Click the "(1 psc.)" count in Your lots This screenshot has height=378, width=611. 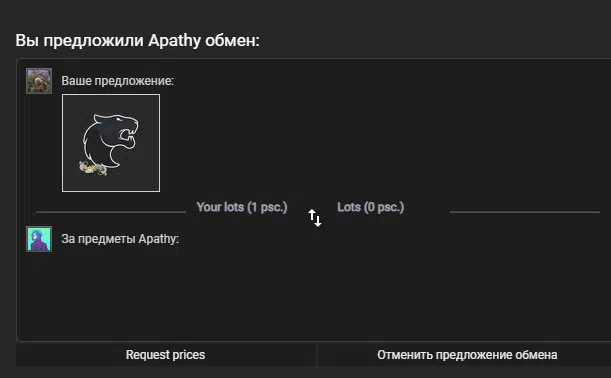tap(267, 207)
